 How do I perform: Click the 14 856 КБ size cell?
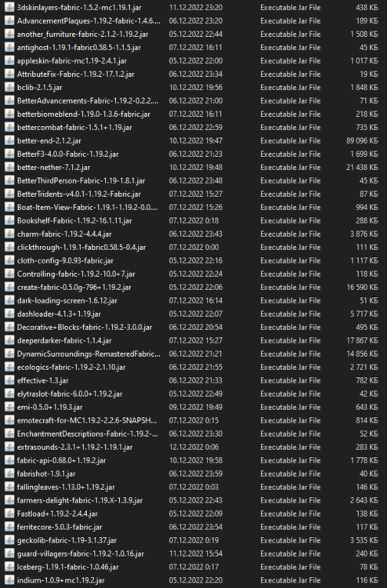click(362, 354)
